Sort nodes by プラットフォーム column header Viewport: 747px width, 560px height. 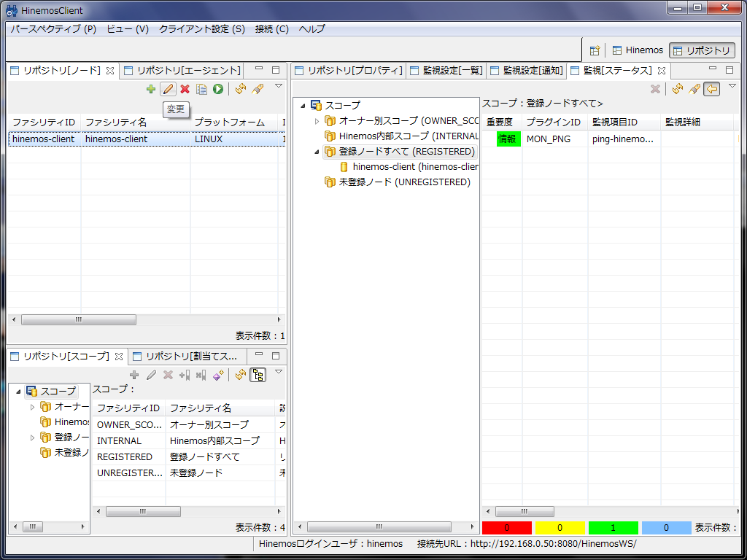(234, 122)
